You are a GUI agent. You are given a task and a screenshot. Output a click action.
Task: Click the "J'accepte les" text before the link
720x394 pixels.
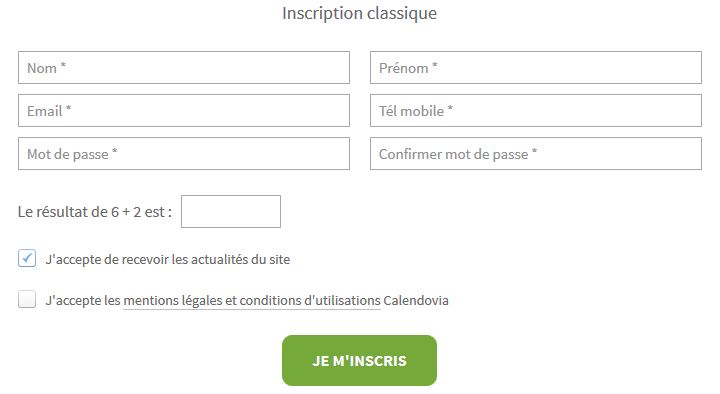83,300
